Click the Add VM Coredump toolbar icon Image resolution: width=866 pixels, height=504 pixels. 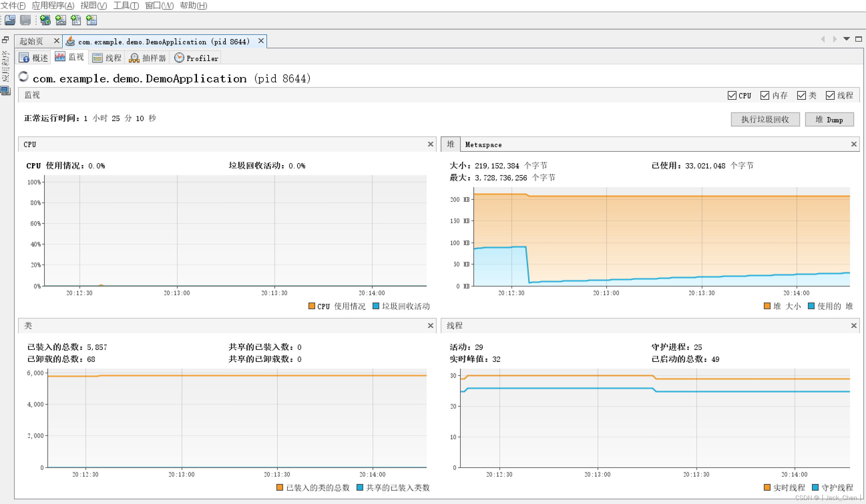tap(76, 20)
